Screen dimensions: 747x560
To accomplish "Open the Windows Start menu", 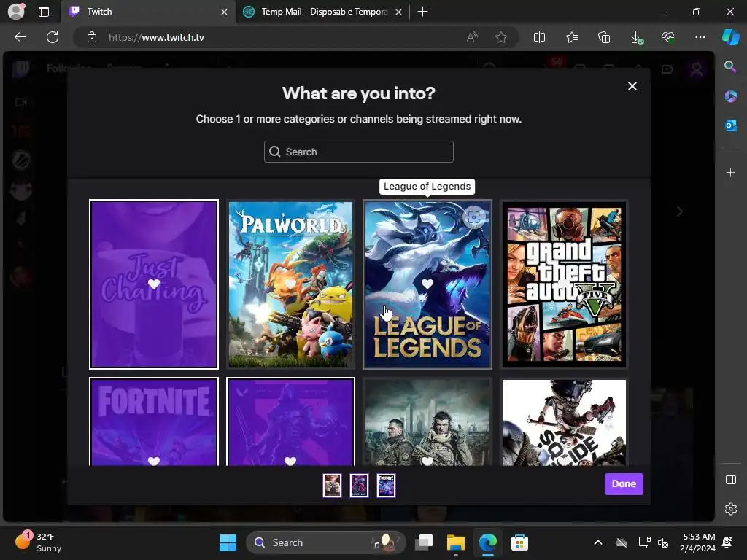I will click(x=228, y=542).
